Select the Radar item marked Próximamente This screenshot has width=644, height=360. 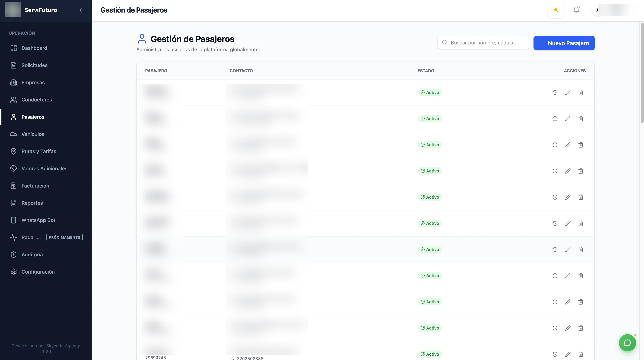tap(46, 237)
